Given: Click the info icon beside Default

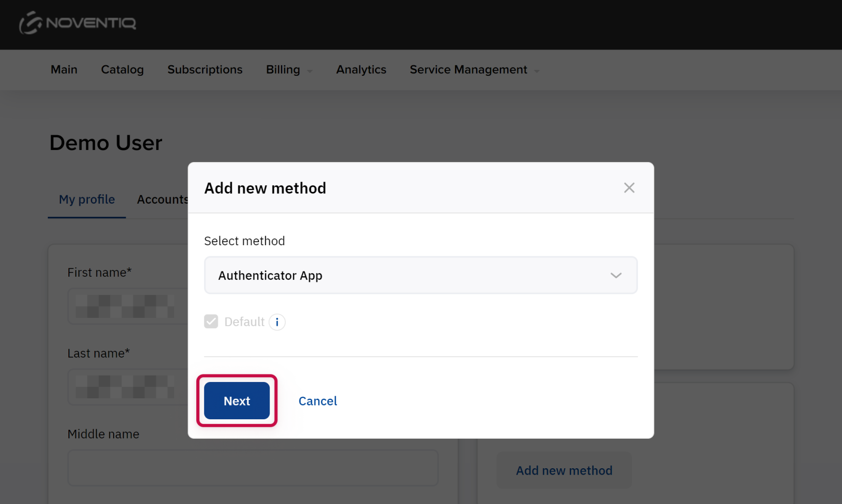Looking at the screenshot, I should click(277, 322).
